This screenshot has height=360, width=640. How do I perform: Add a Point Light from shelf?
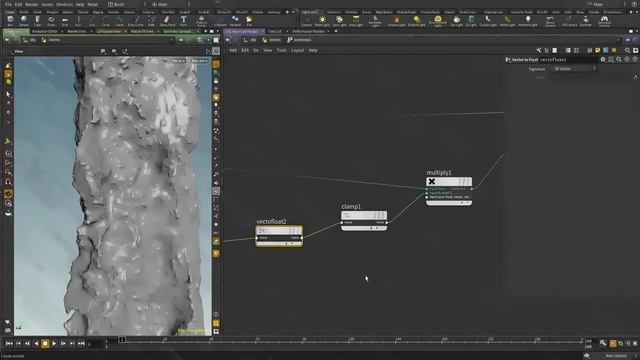[x=322, y=21]
